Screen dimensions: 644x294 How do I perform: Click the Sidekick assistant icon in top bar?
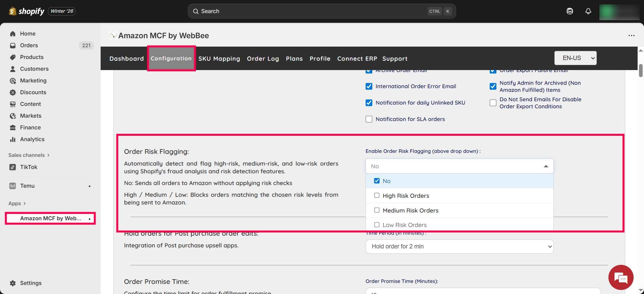(570, 11)
